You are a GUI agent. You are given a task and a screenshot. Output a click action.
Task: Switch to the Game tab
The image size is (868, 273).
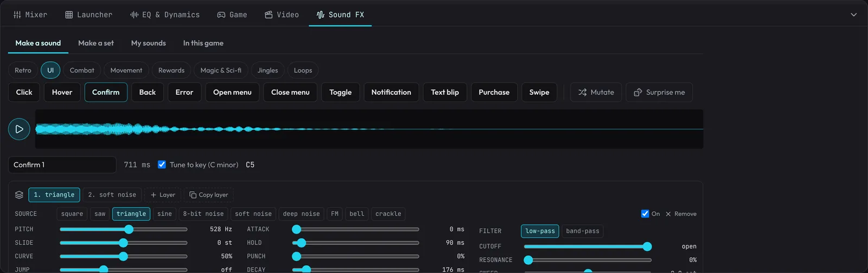232,15
